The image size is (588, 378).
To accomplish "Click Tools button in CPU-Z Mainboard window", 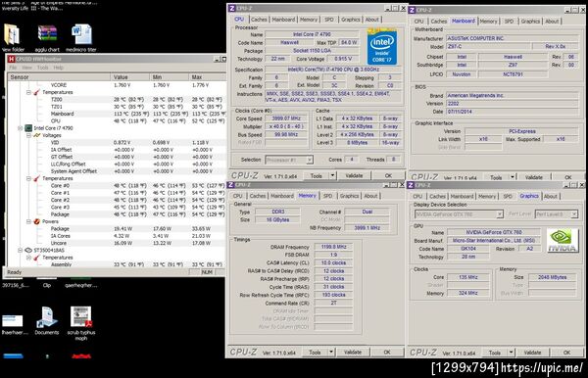I will click(x=496, y=177).
